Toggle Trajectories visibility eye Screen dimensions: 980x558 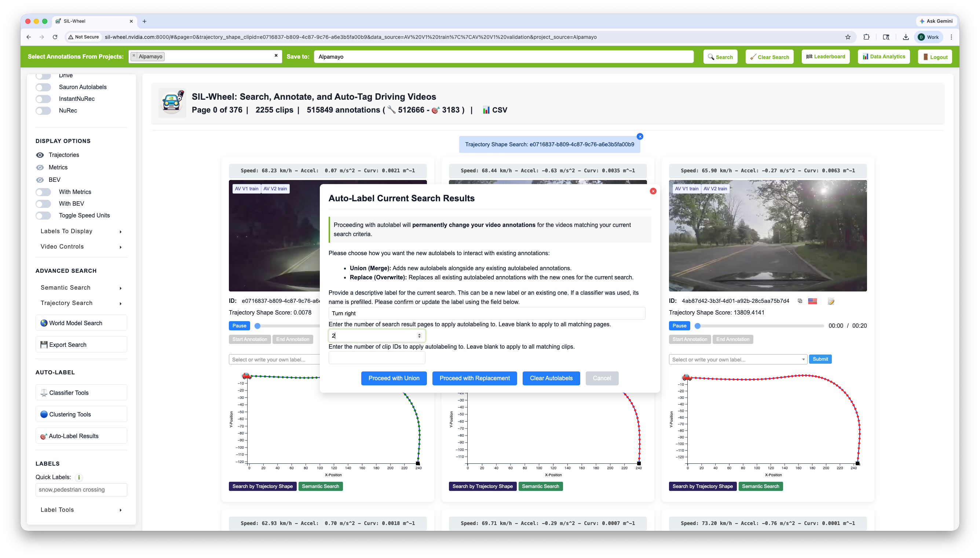(40, 155)
